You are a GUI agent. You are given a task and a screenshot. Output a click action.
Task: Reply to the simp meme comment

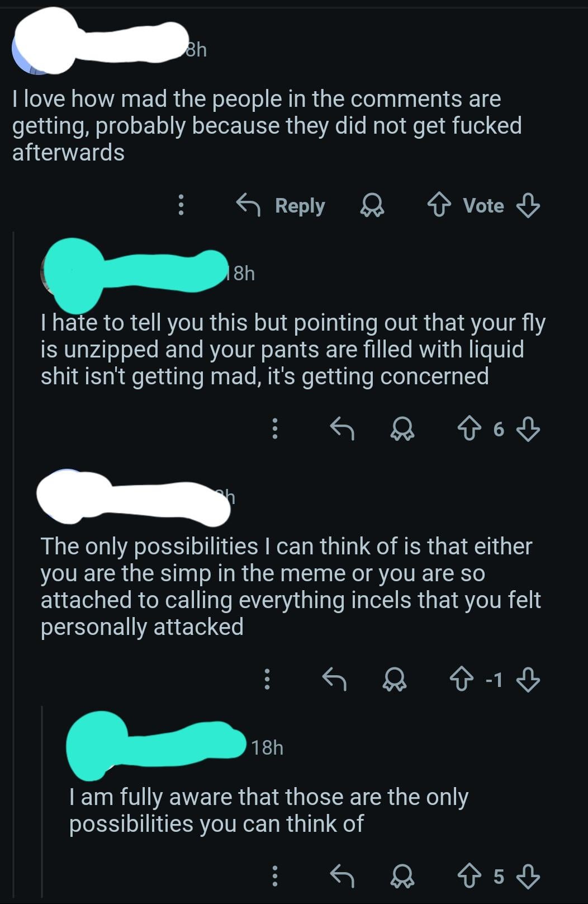pos(335,680)
